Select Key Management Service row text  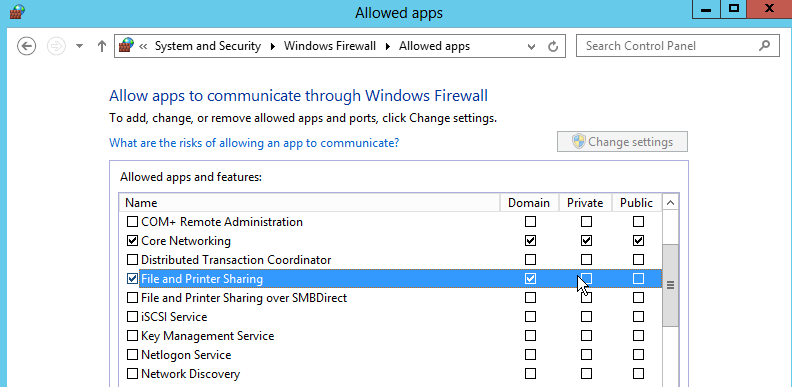click(208, 335)
